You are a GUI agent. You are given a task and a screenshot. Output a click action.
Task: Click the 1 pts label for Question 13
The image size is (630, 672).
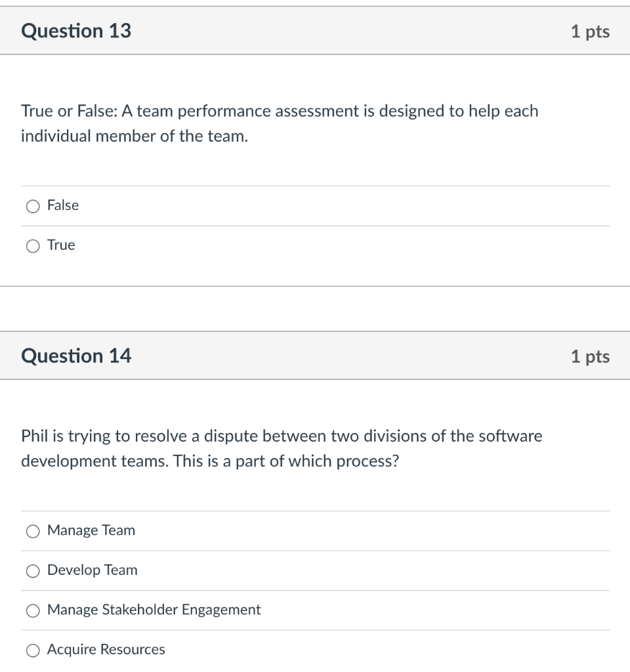[591, 30]
